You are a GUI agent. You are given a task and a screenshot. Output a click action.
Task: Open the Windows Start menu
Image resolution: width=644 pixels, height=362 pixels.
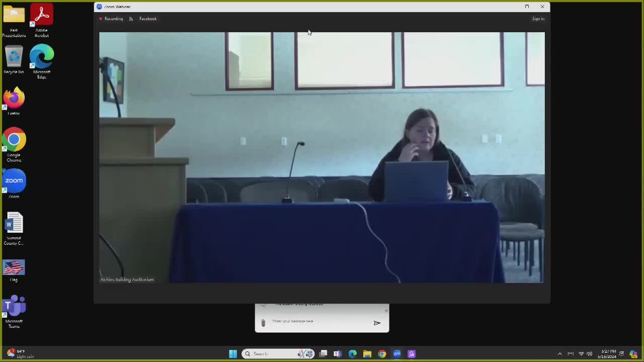point(233,354)
